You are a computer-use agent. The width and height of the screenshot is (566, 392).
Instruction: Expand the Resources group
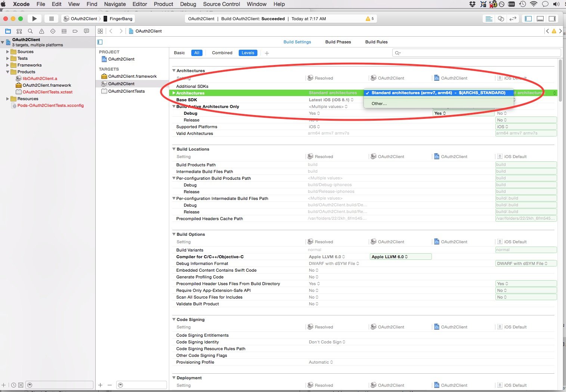7,99
